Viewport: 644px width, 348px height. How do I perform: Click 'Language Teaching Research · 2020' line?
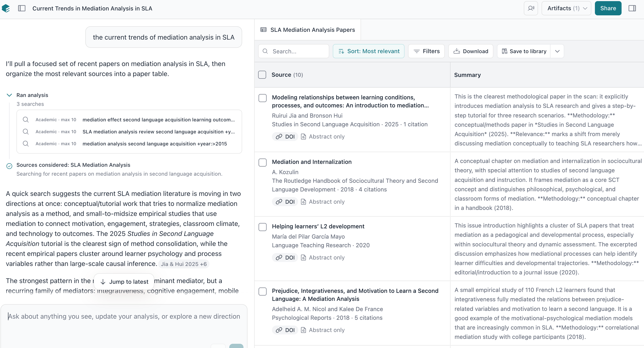pos(321,245)
